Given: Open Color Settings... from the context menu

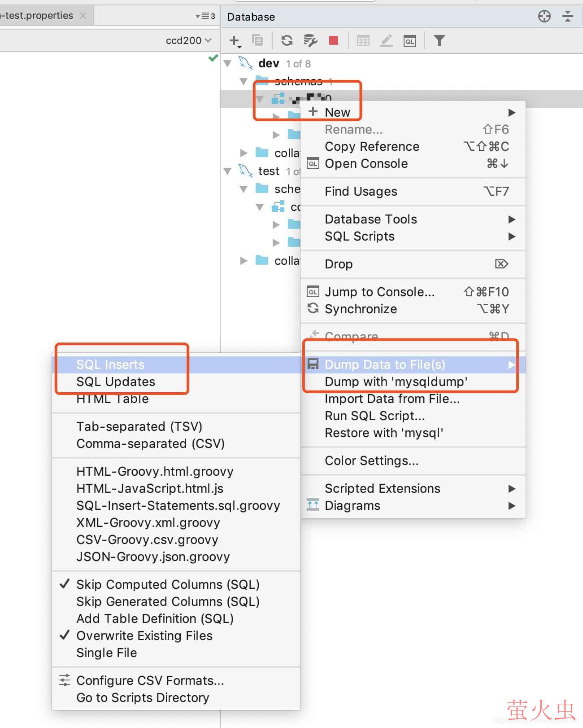Looking at the screenshot, I should click(413, 460).
